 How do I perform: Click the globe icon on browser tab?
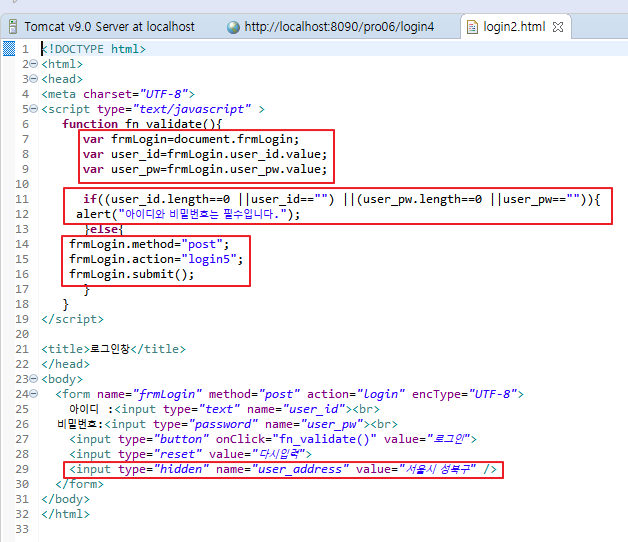[x=233, y=27]
